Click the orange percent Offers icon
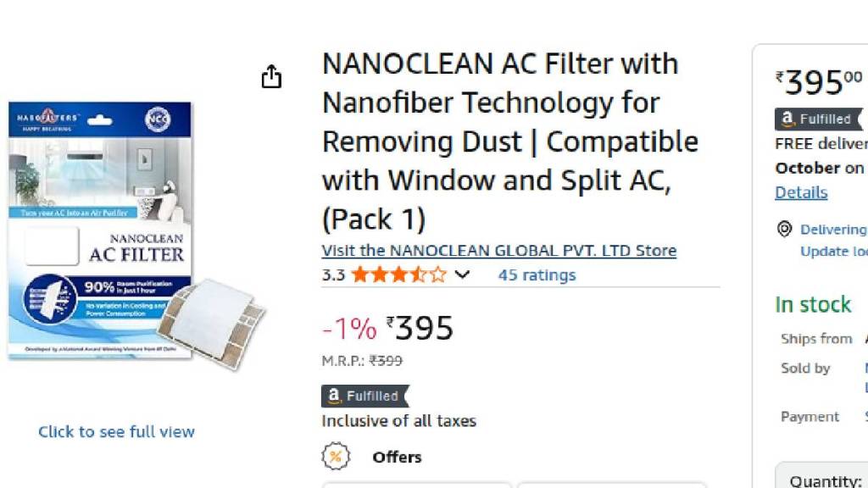This screenshot has width=868, height=488. click(336, 457)
